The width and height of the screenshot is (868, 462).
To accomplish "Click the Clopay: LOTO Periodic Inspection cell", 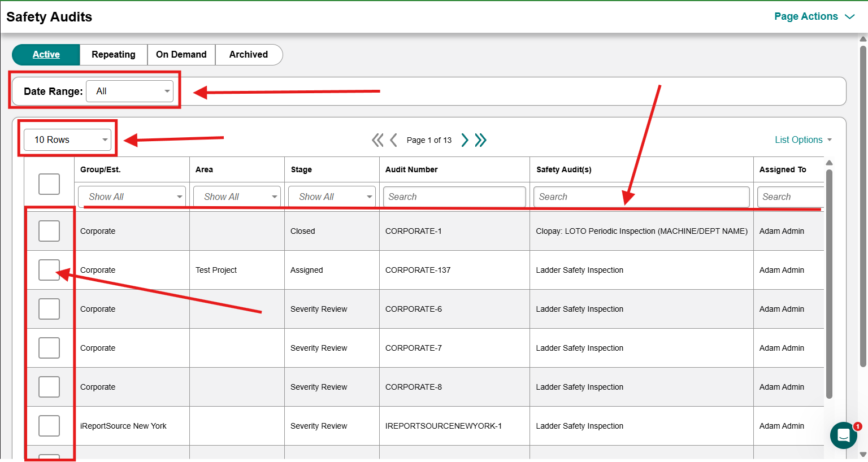I will point(641,231).
